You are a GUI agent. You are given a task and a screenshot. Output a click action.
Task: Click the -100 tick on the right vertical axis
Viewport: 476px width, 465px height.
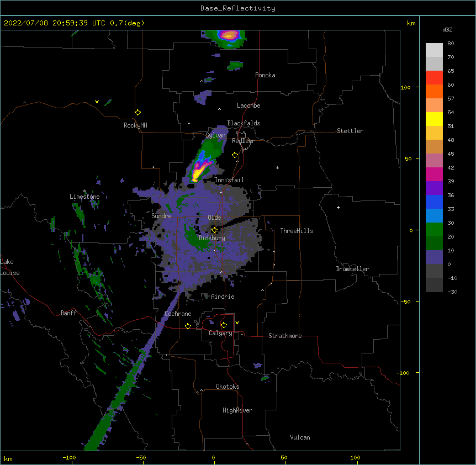[x=404, y=373]
